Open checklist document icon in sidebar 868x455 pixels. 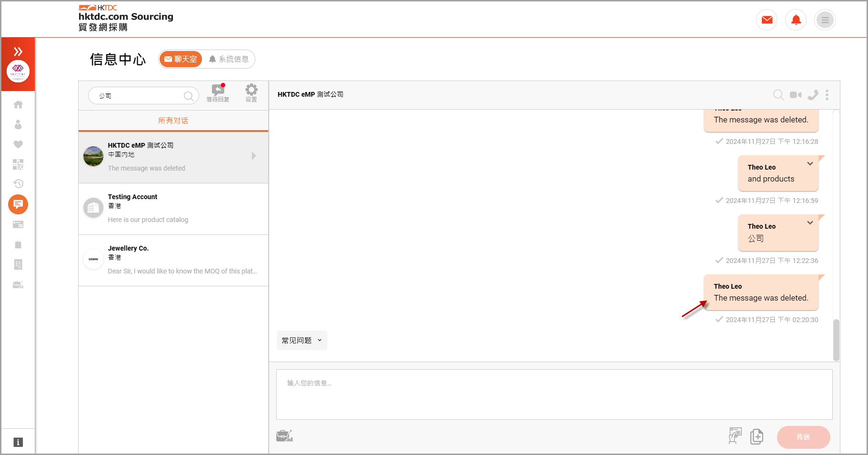[18, 264]
